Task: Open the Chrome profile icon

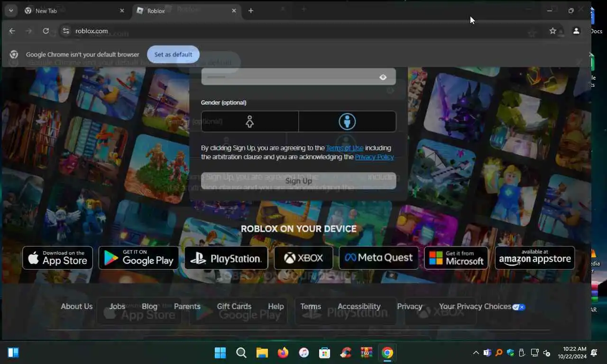Action: point(576,31)
